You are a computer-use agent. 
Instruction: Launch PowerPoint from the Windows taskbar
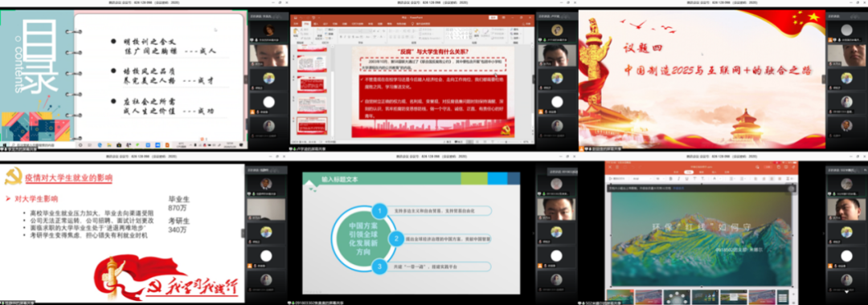[166, 144]
